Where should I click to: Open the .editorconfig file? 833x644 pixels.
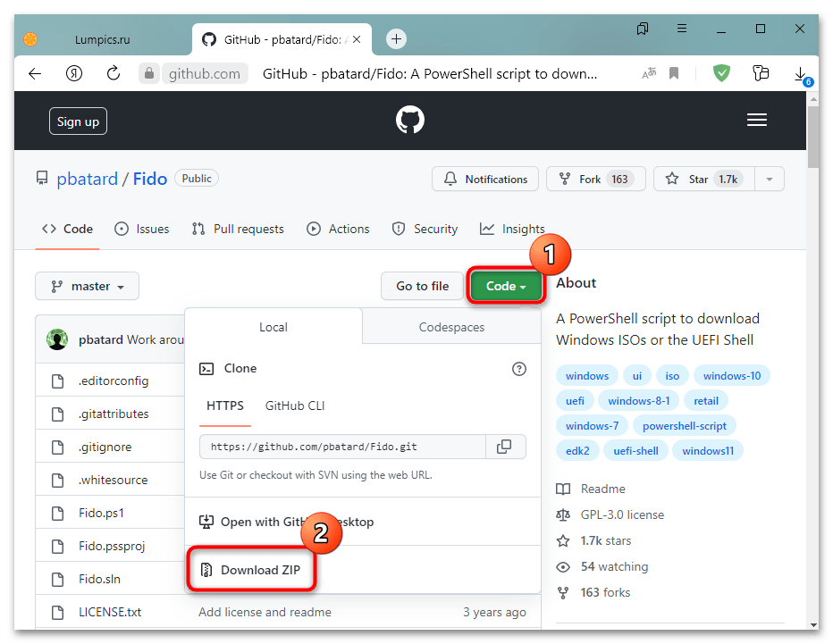[114, 381]
